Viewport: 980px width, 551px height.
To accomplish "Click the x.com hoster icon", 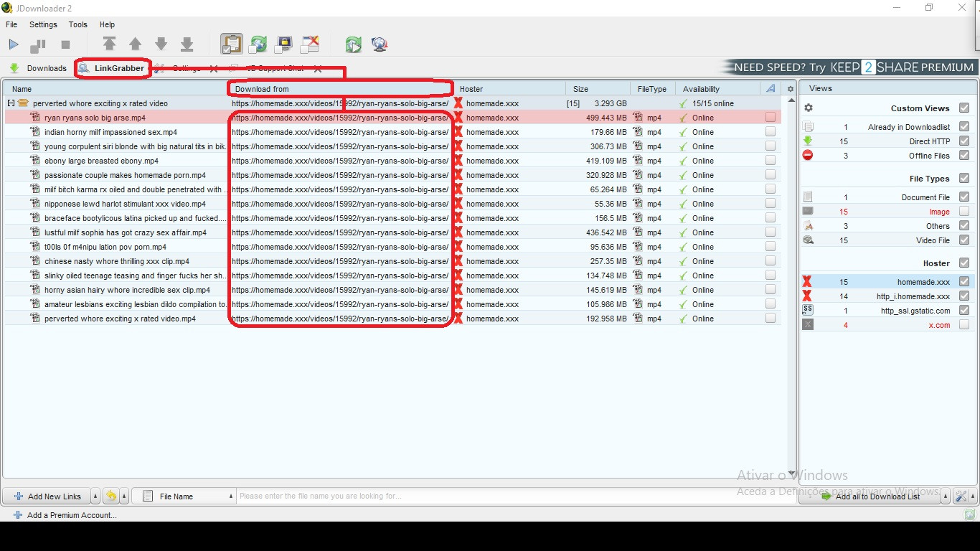I will 808,324.
